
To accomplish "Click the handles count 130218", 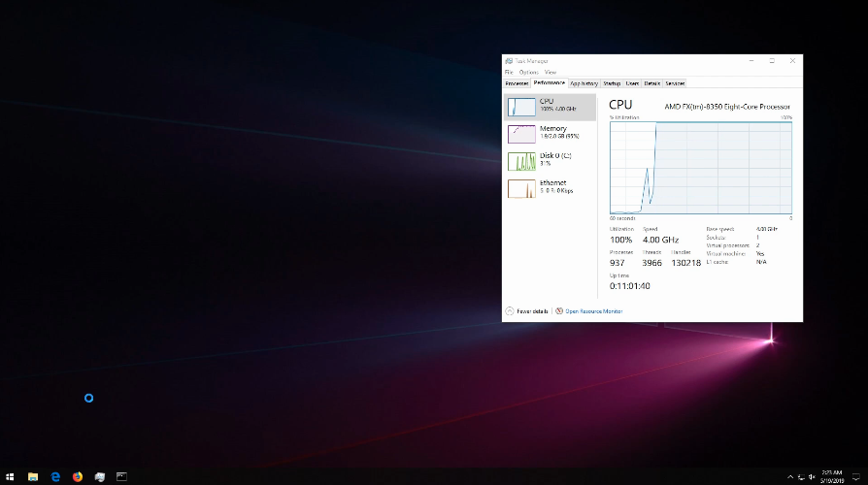I will coord(685,263).
